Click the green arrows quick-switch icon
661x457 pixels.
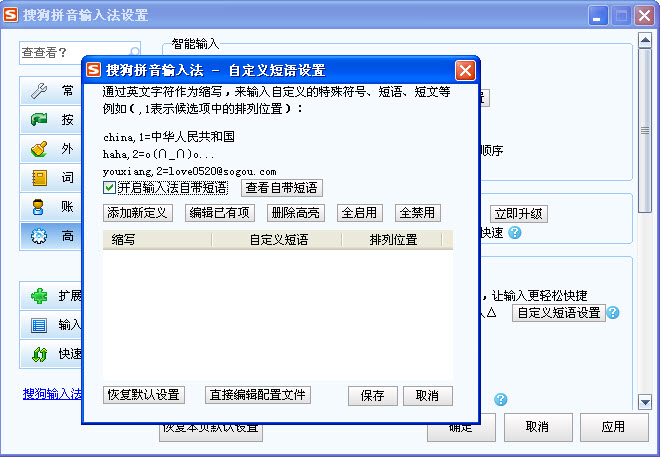tap(40, 354)
